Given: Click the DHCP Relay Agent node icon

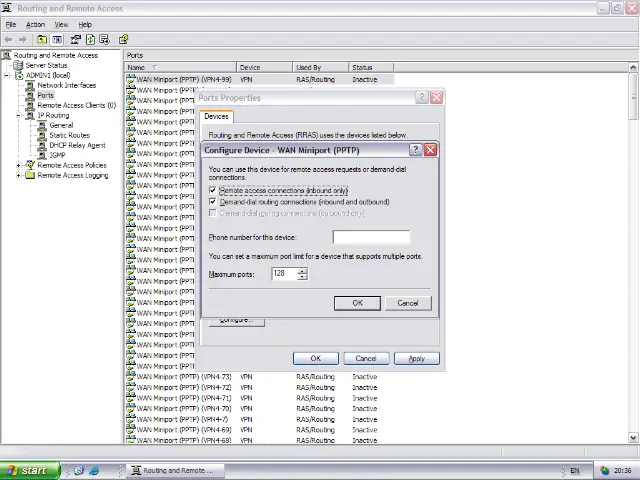Looking at the screenshot, I should [42, 145].
